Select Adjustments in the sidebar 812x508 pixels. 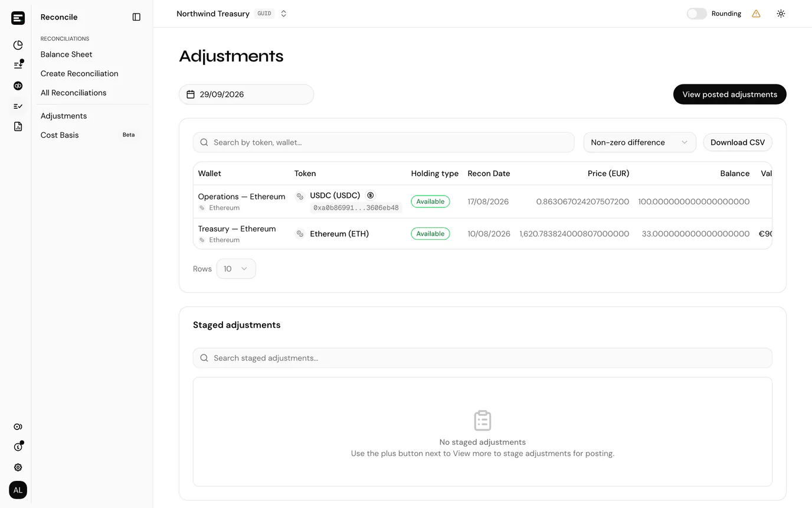64,116
